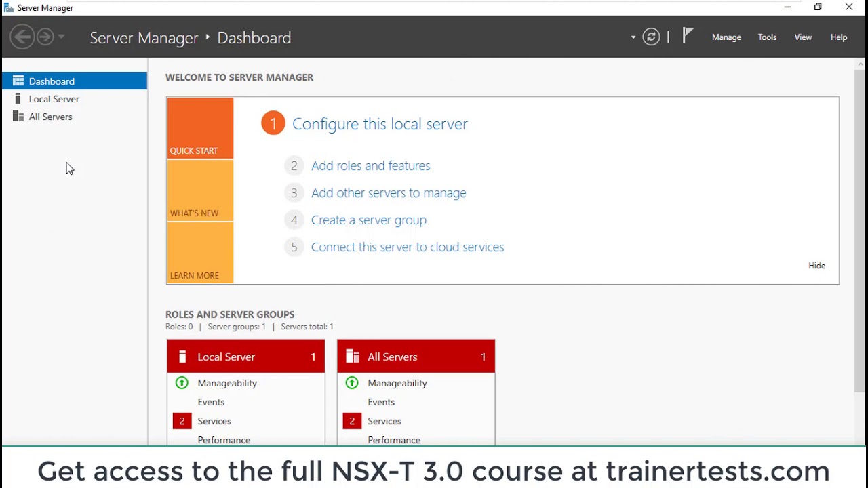Open Services in Local Server tile
The image size is (868, 488).
tap(214, 421)
